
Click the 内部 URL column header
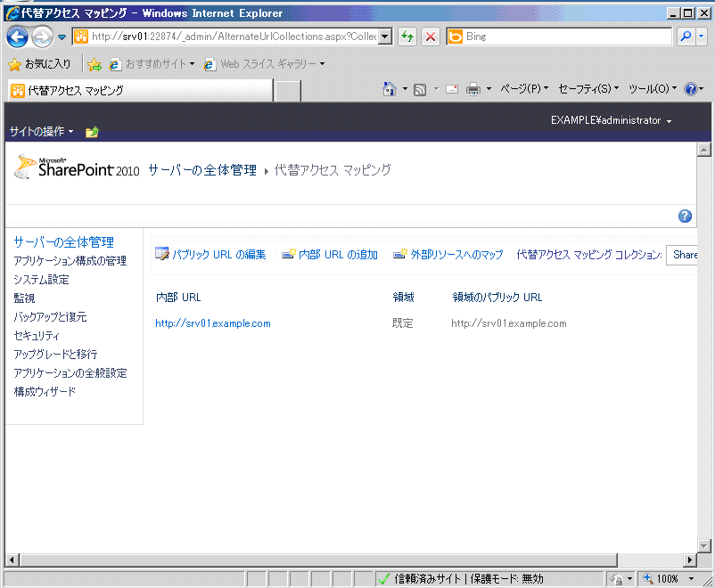point(178,298)
